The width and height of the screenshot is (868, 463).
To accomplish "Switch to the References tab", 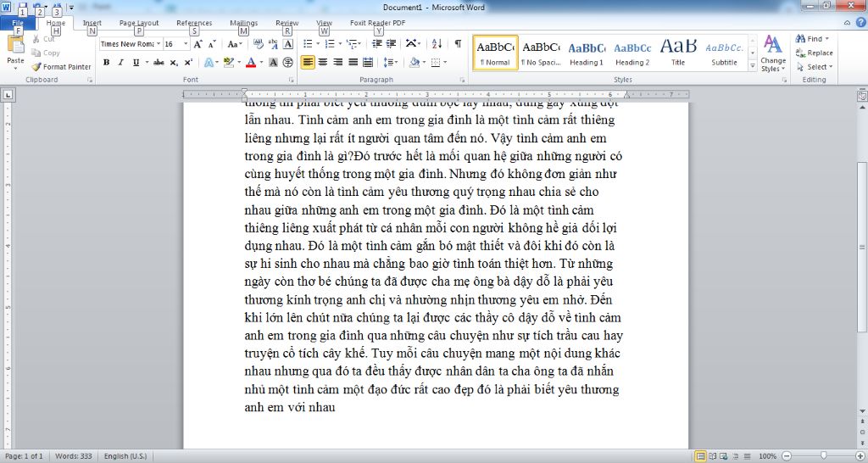I will 194,23.
